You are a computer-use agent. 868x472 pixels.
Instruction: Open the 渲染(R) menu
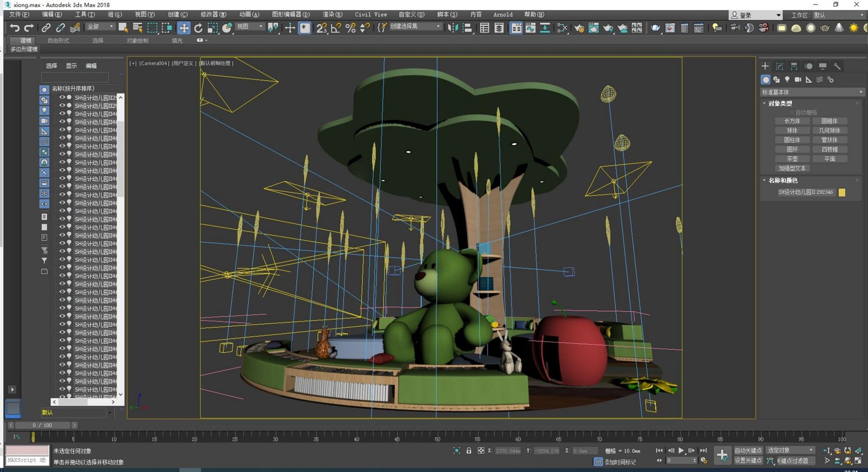[332, 14]
